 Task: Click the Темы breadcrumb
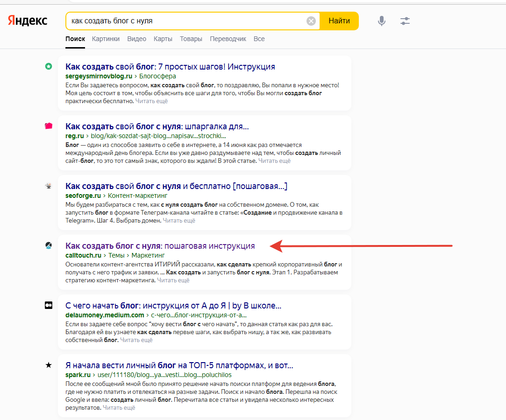[x=116, y=255]
